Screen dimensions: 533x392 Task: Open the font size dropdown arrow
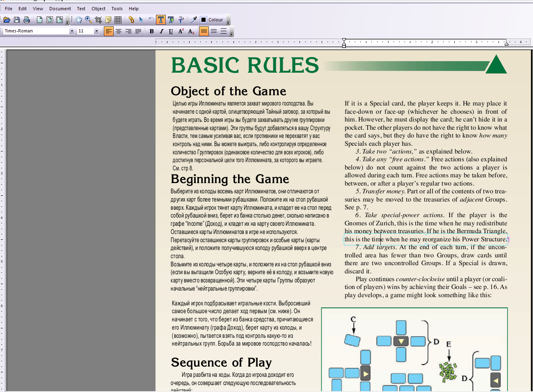tap(97, 31)
